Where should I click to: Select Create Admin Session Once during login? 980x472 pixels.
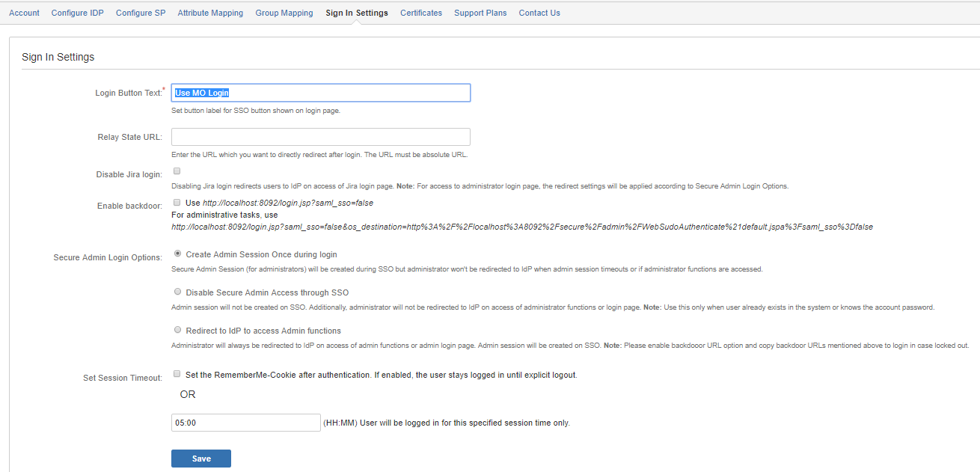177,254
